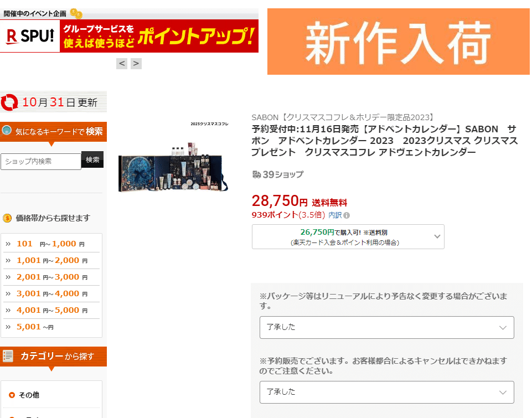Select the 2,001円〜3,000円 price range
This screenshot has height=418, width=532.
coord(51,277)
